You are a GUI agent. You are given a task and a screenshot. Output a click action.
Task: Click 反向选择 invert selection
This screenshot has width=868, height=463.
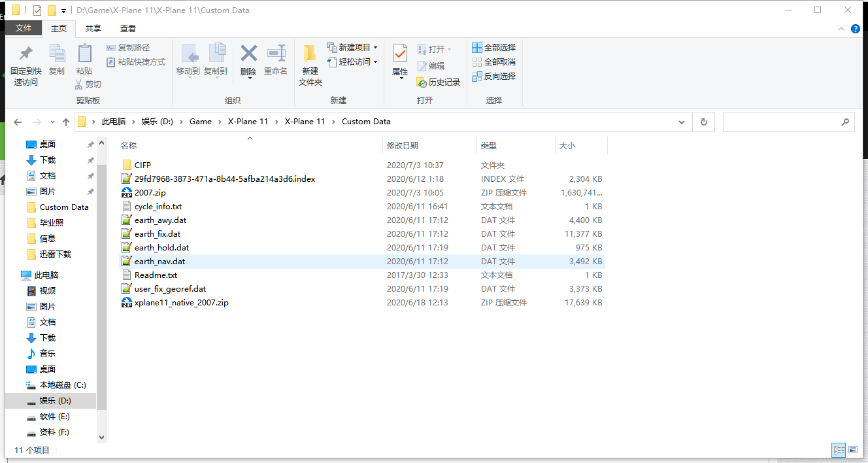tap(494, 77)
